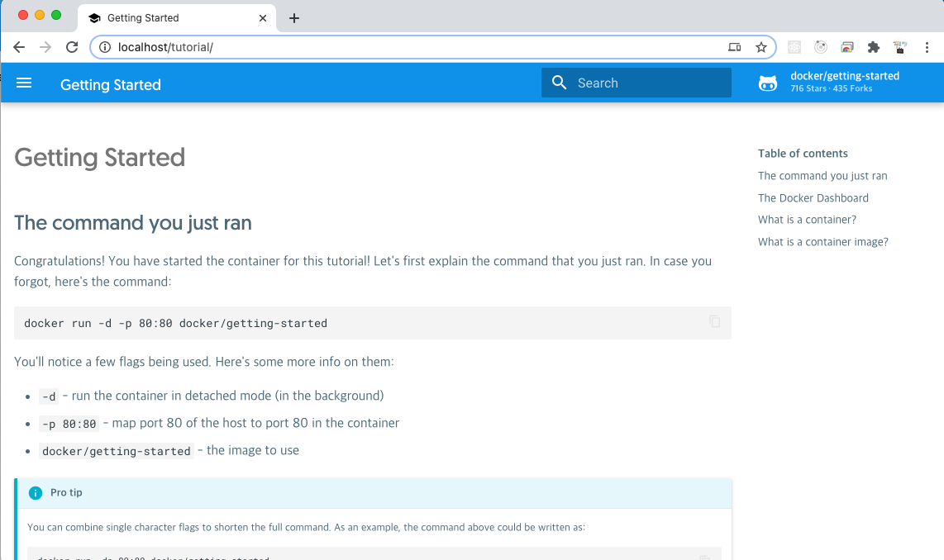
Task: Close the Getting Started browser tab
Action: pyautogui.click(x=263, y=18)
